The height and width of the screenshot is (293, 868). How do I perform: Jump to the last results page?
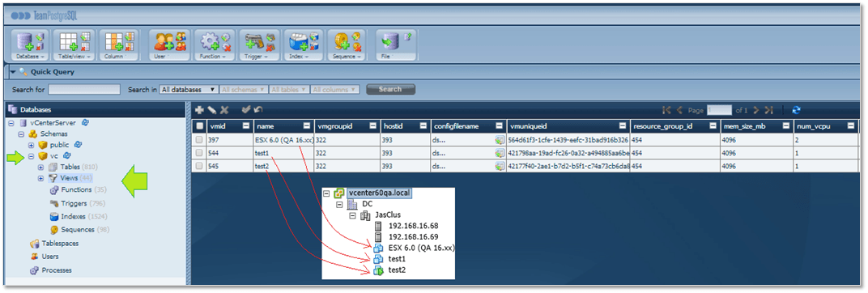pos(768,110)
